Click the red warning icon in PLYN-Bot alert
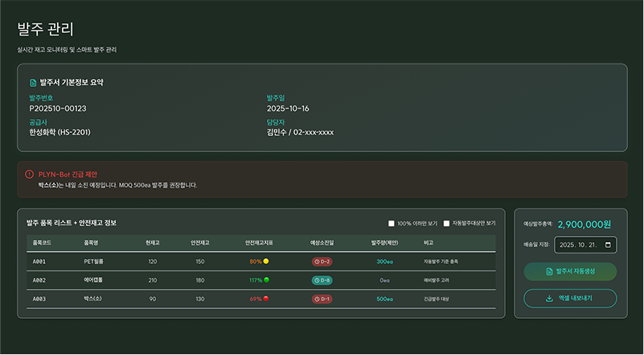644x355 pixels. [30, 174]
